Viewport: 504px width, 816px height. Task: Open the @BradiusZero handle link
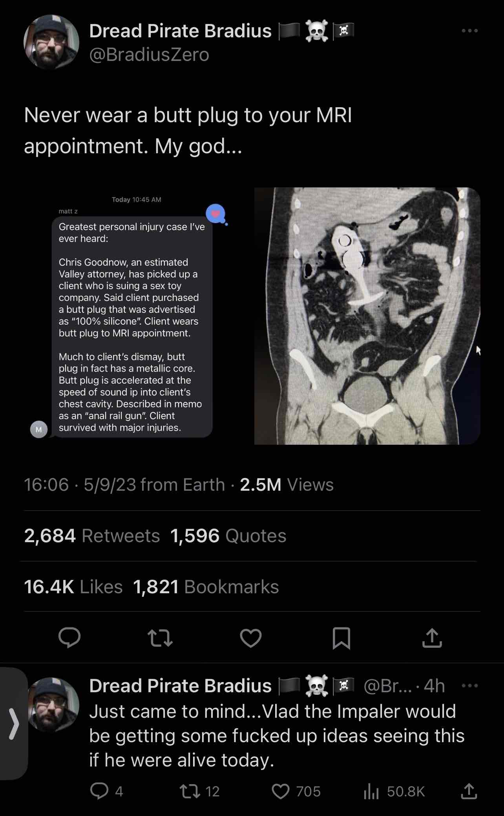coord(149,55)
